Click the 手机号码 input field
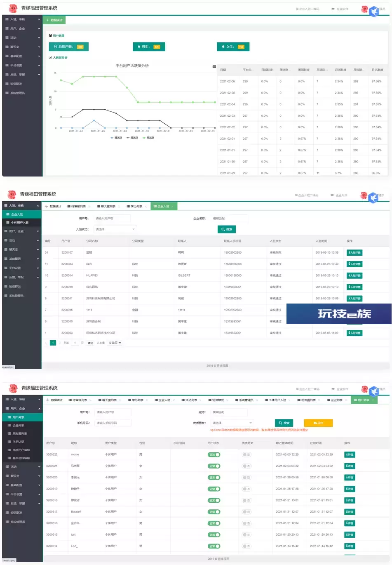Image resolution: width=392 pixels, height=565 pixels. [x=113, y=423]
